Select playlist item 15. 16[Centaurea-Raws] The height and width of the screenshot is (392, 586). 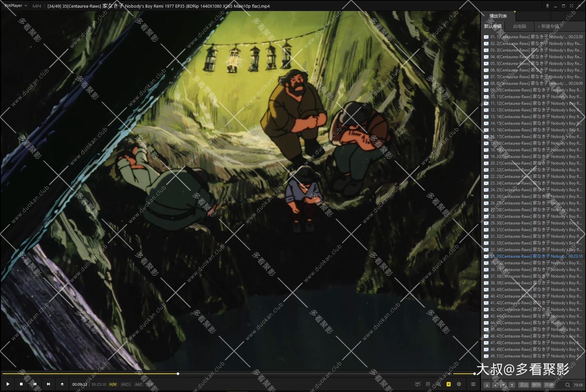[x=533, y=130]
